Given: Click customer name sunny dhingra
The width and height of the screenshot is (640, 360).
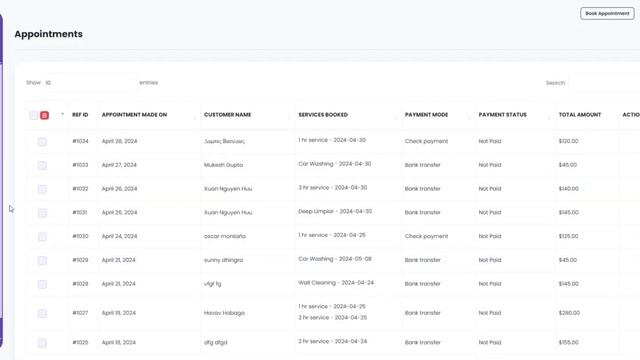Looking at the screenshot, I should click(223, 260).
